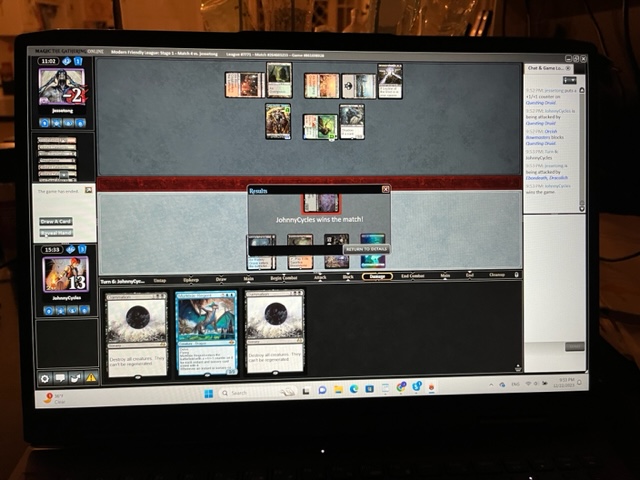Close the Results dialog

click(x=385, y=188)
